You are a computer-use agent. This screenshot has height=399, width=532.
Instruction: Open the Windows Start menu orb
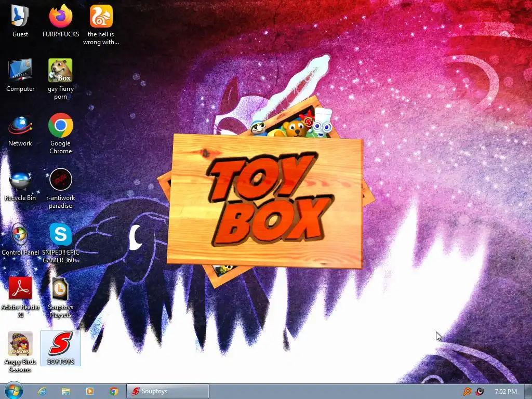pyautogui.click(x=14, y=391)
